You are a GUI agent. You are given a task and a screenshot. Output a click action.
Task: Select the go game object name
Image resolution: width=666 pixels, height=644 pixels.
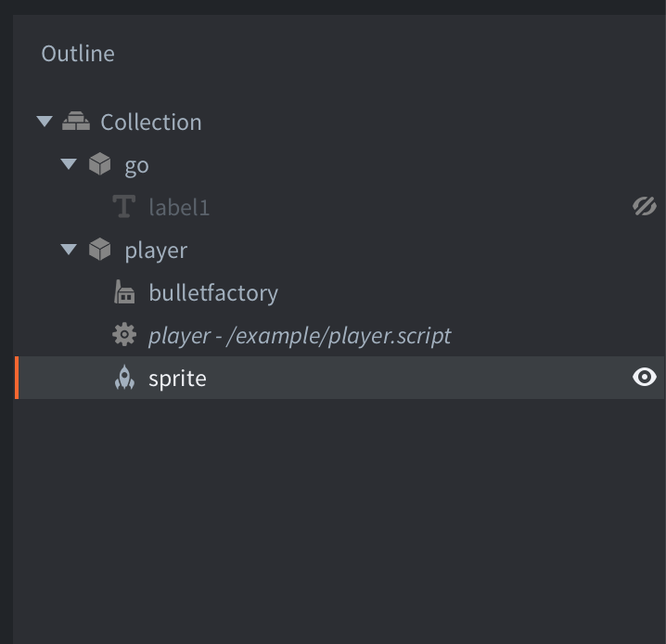pos(136,166)
